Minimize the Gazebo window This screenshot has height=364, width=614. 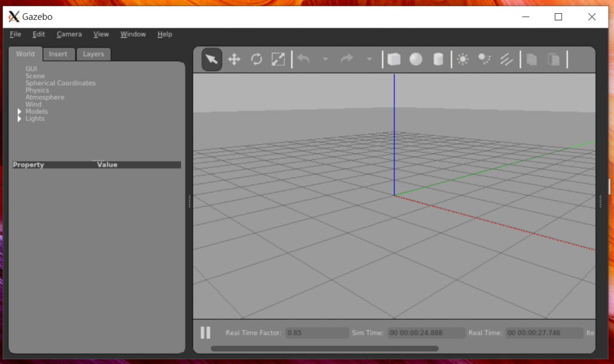pos(525,17)
